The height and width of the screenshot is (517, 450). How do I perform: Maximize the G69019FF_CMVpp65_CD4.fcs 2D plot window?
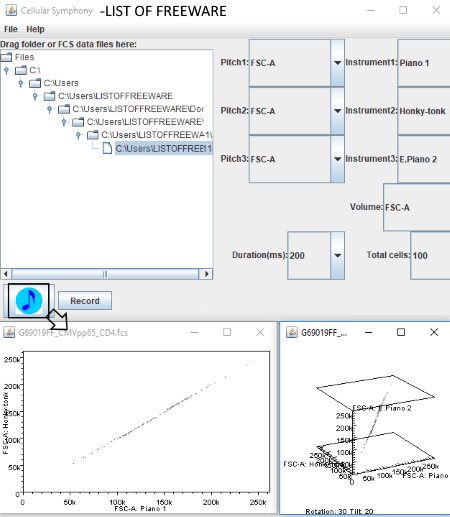[227, 332]
